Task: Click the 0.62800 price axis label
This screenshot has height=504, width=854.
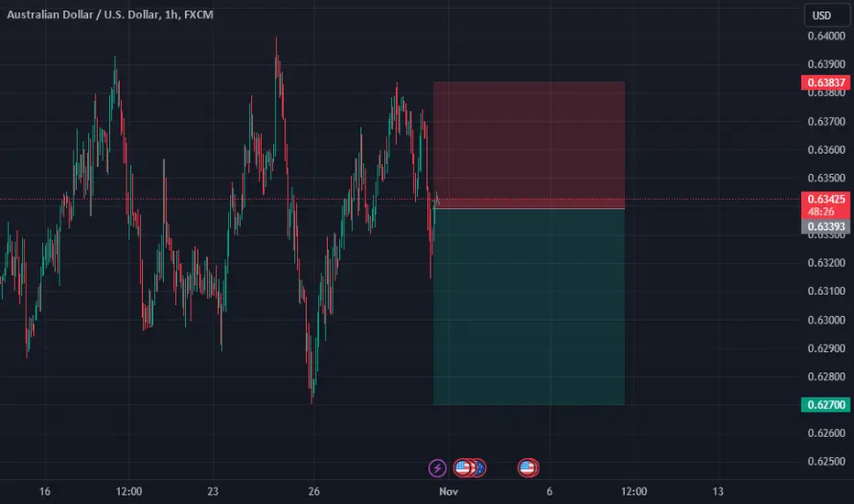Action: pyautogui.click(x=827, y=377)
